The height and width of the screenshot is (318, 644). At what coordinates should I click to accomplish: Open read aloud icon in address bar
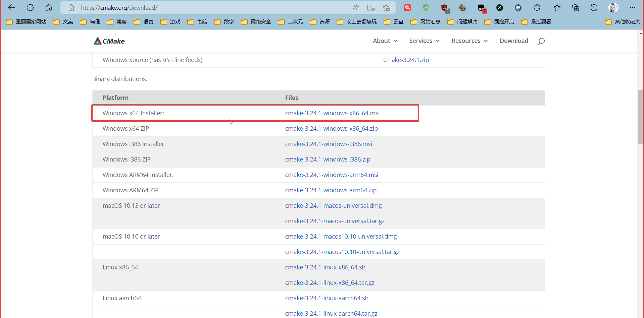[x=356, y=7]
